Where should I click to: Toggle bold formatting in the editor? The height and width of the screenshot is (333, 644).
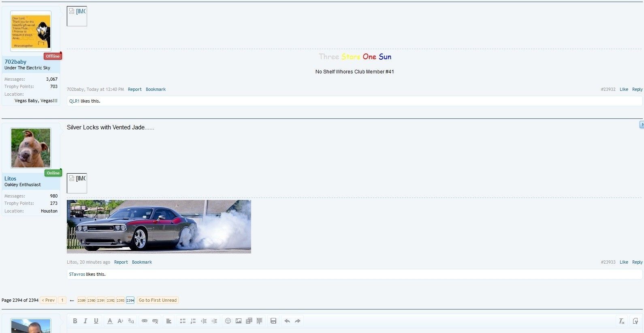point(75,321)
